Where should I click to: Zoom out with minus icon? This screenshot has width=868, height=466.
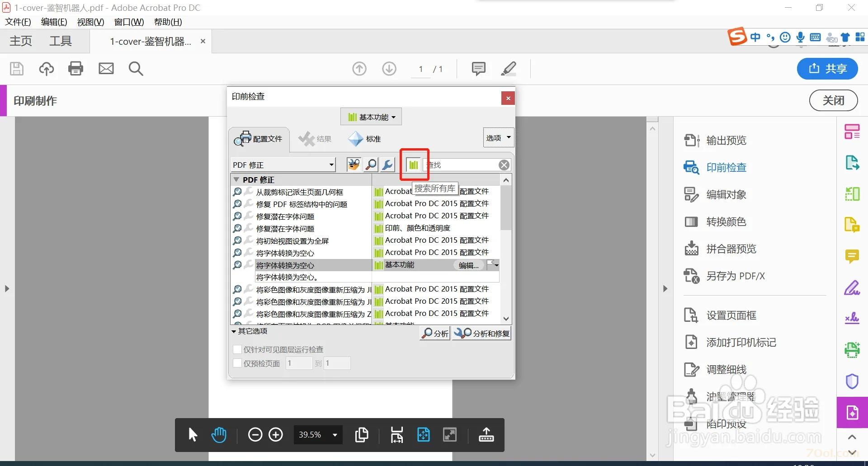[x=255, y=435]
